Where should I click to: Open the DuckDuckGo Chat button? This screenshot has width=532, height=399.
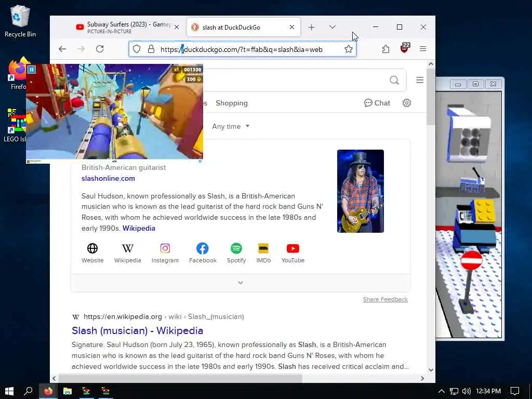pyautogui.click(x=377, y=103)
